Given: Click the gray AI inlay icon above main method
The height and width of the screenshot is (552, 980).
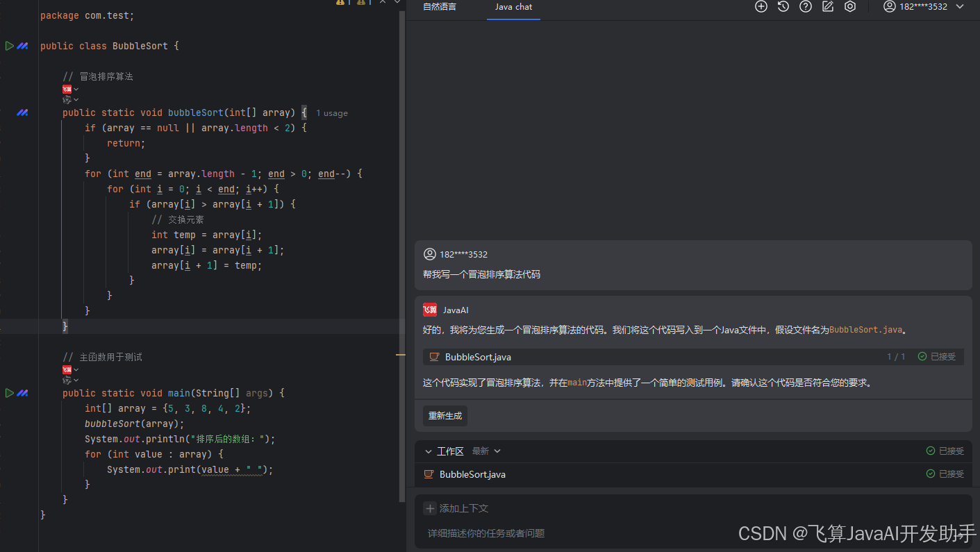Looking at the screenshot, I should pos(67,380).
